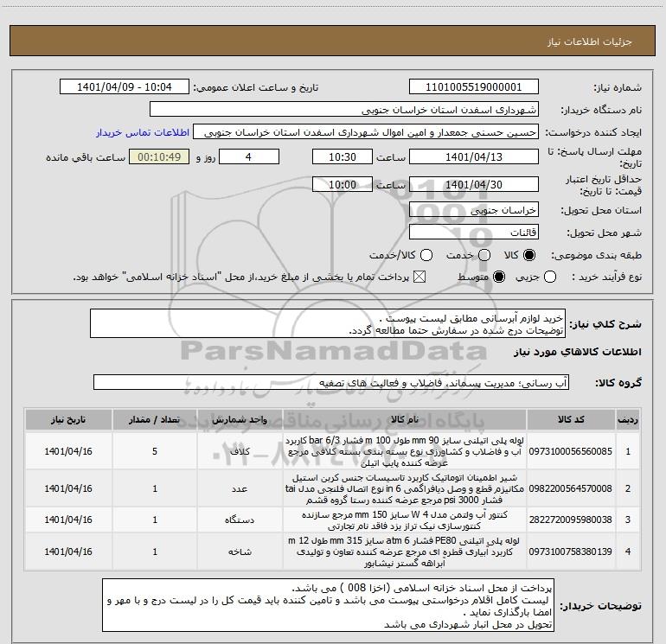
Task: Click the واحد شمارش column header
Action: [x=240, y=420]
